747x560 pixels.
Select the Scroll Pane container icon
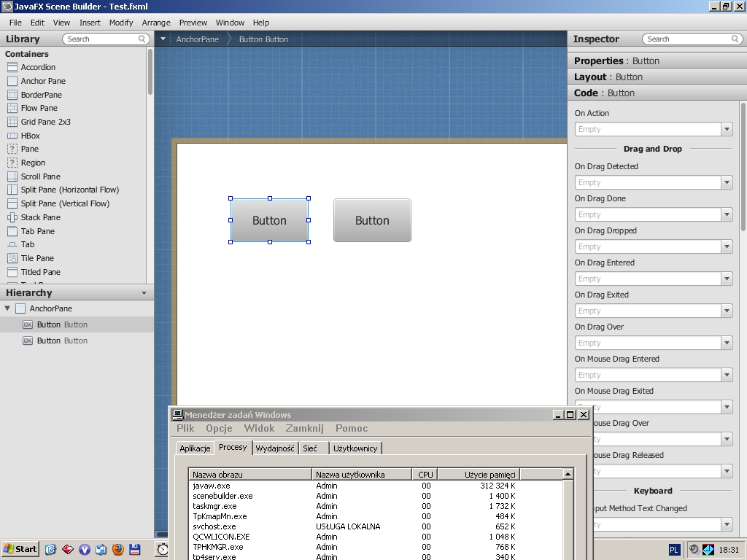point(12,176)
